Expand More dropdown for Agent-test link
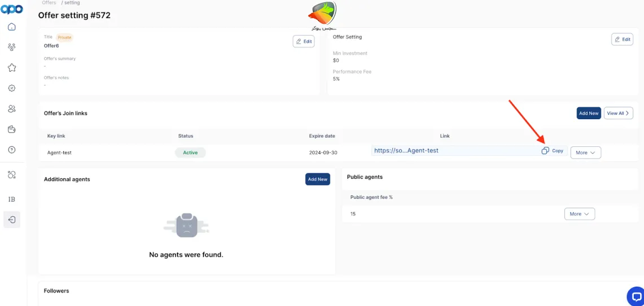Viewport: 644px width, 306px height. coord(585,152)
